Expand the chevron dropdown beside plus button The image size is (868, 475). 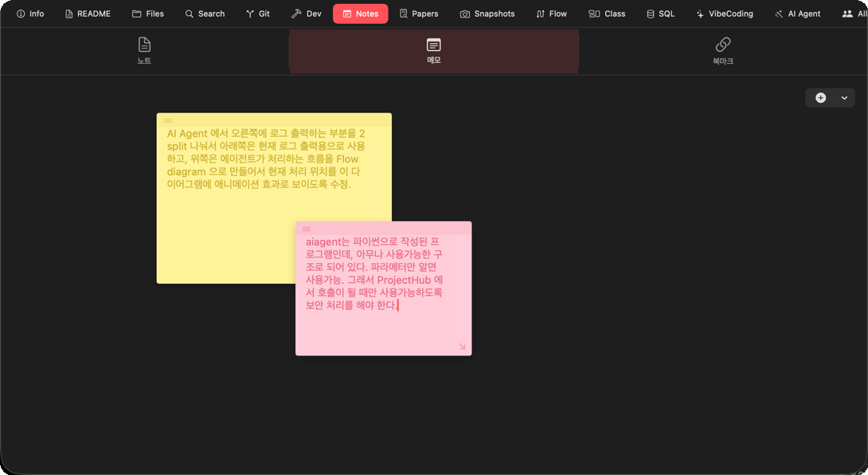click(844, 98)
